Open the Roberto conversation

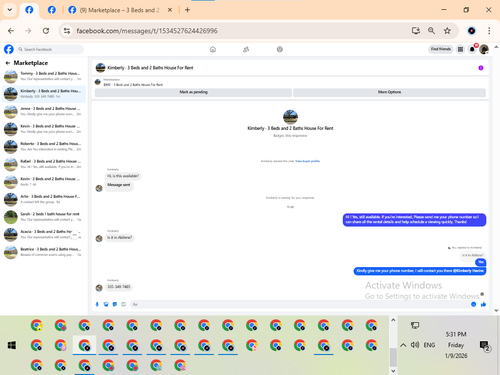(x=44, y=147)
